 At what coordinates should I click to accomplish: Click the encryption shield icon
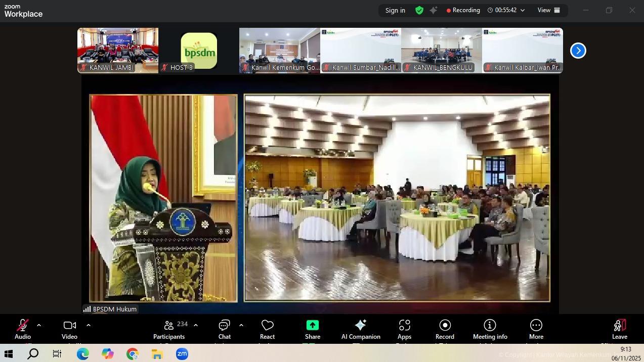tap(419, 10)
